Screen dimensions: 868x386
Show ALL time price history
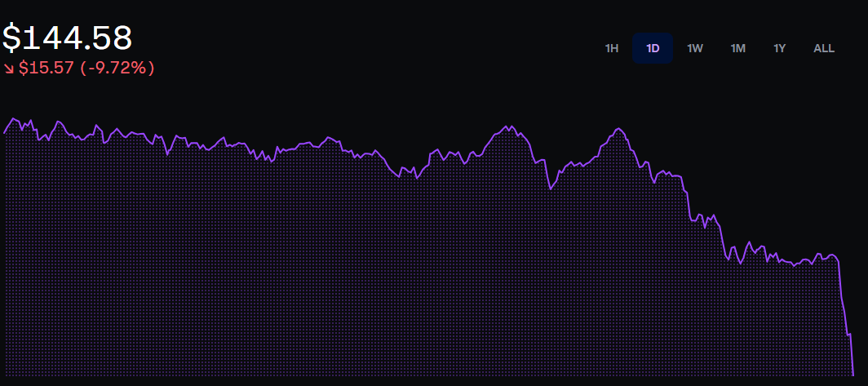pos(824,48)
